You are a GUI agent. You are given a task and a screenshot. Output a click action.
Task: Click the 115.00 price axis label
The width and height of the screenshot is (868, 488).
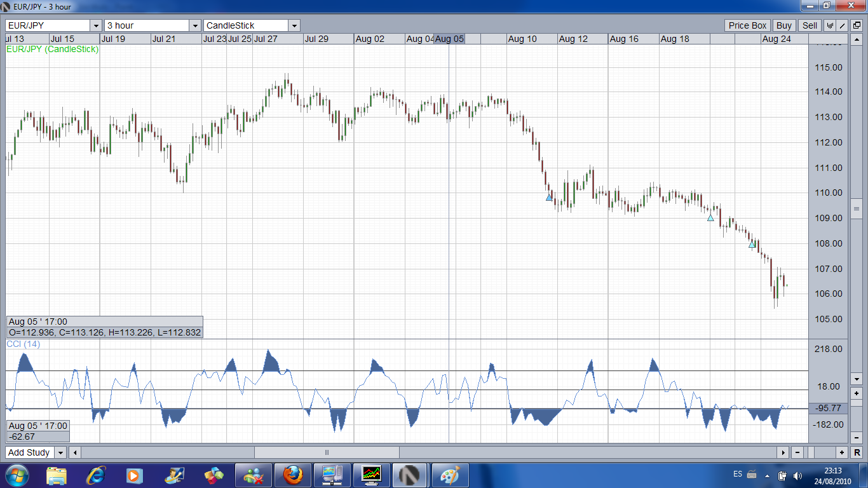(828, 67)
